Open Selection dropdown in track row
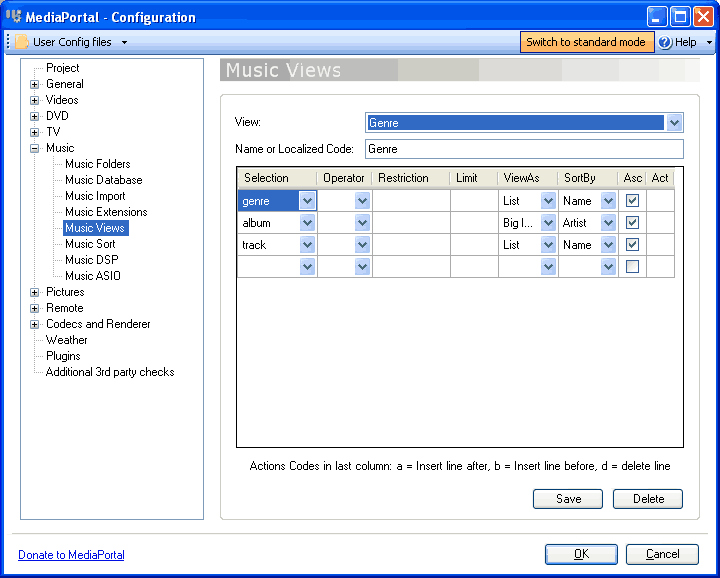This screenshot has height=578, width=720. (307, 244)
